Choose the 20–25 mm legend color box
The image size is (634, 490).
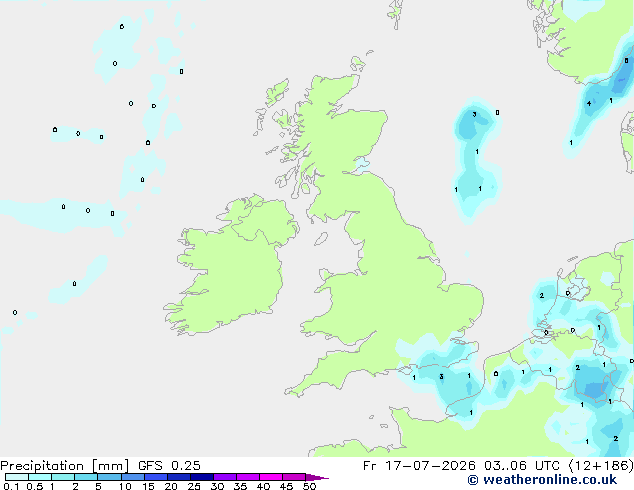179,477
